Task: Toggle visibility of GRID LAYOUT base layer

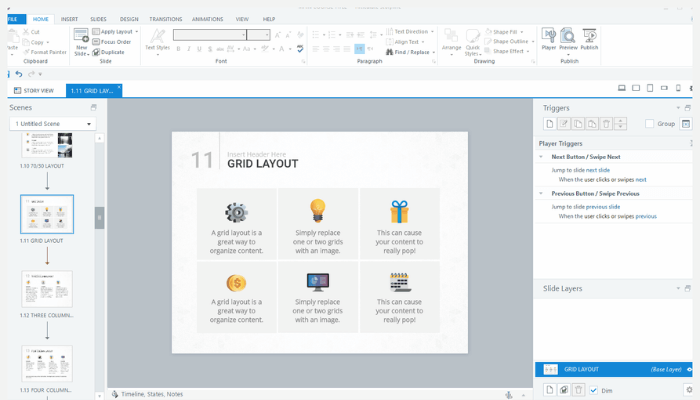Action: 689,369
